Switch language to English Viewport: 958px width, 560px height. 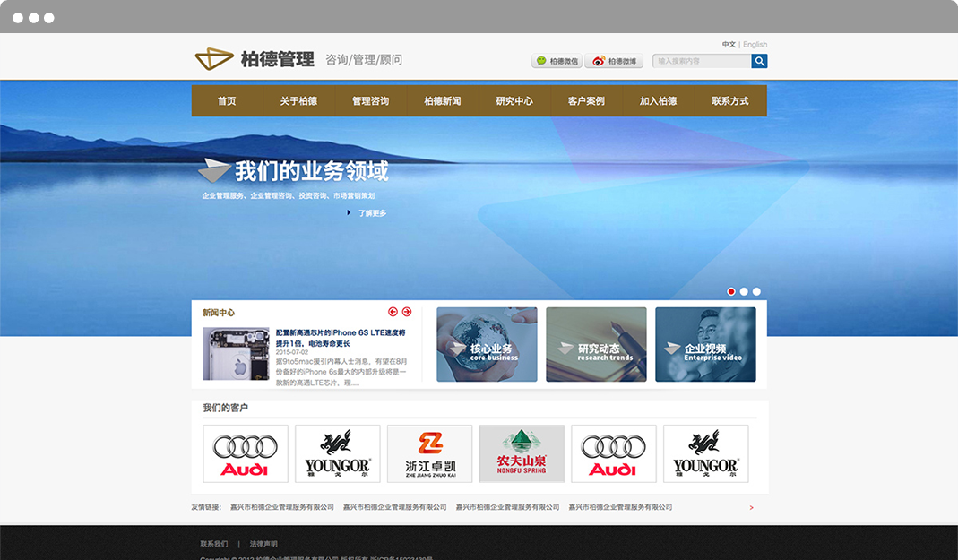(x=755, y=45)
